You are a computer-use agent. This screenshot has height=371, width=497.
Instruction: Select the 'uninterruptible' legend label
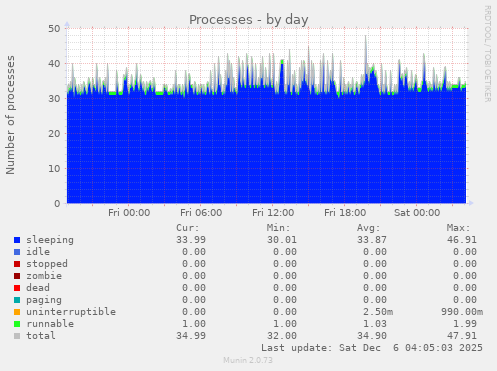[x=71, y=312]
